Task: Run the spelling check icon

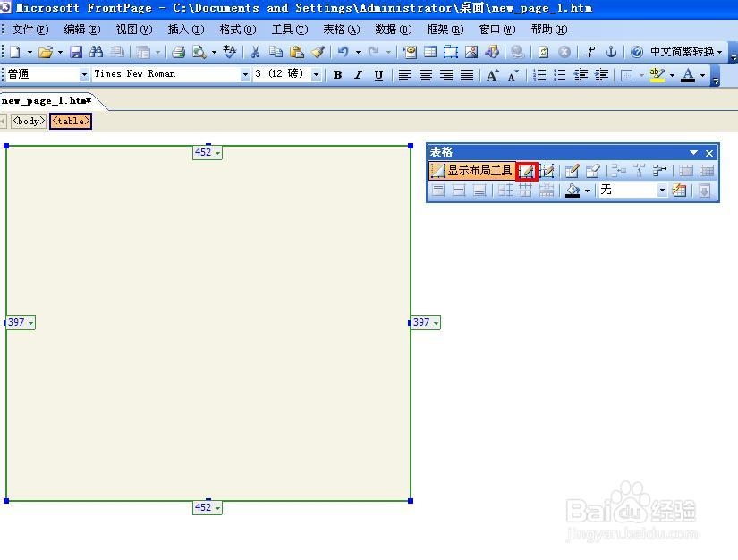Action: 230,52
